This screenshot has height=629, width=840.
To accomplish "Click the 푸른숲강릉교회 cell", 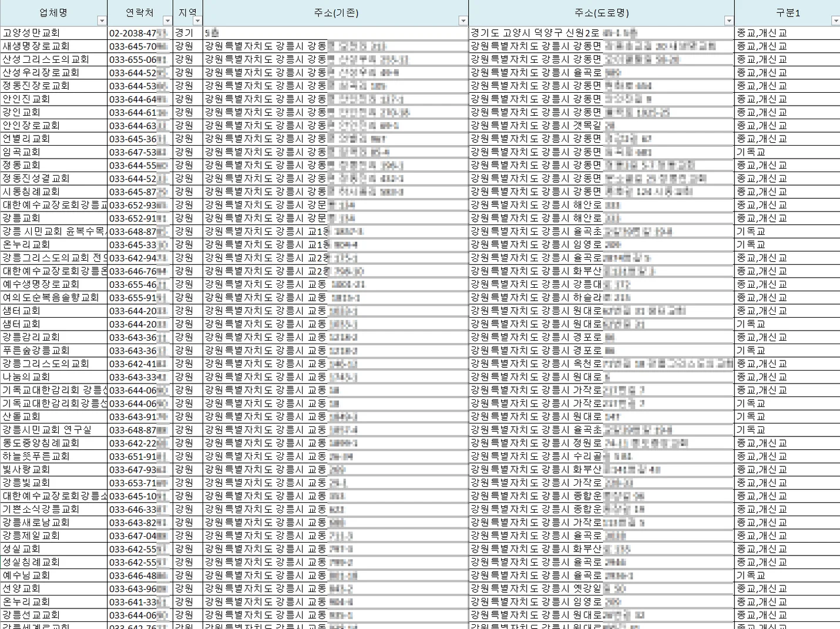I will pos(53,350).
